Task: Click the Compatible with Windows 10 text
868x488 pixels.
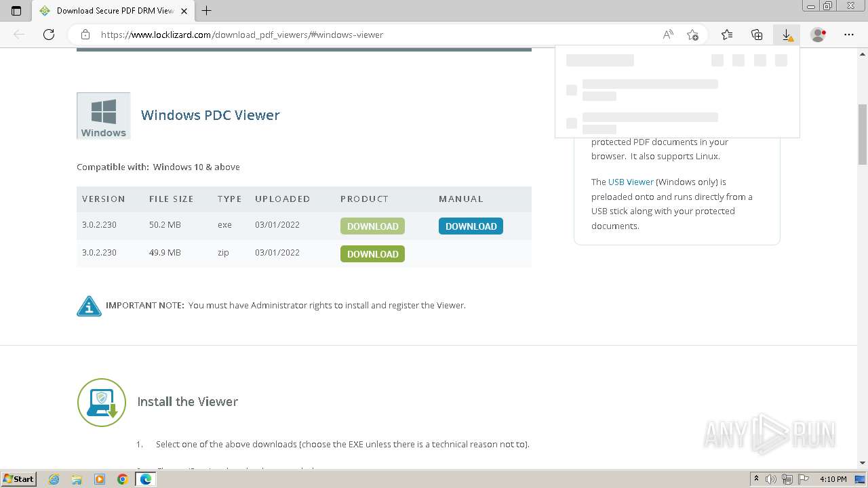Action: pos(158,167)
